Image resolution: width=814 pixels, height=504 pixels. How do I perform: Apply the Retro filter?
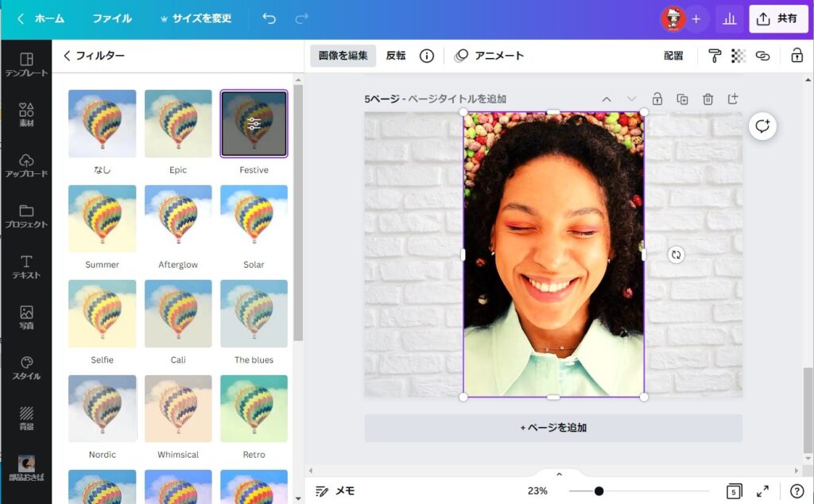click(x=254, y=409)
